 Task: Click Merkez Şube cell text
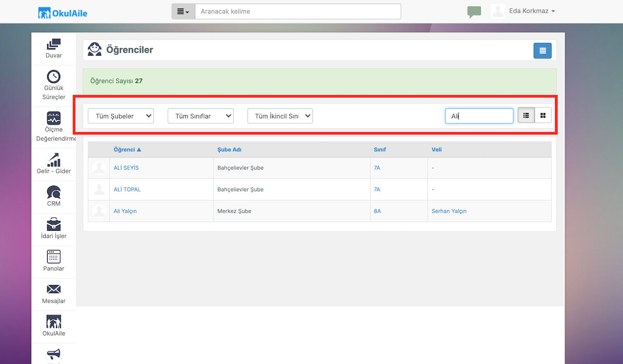point(234,212)
